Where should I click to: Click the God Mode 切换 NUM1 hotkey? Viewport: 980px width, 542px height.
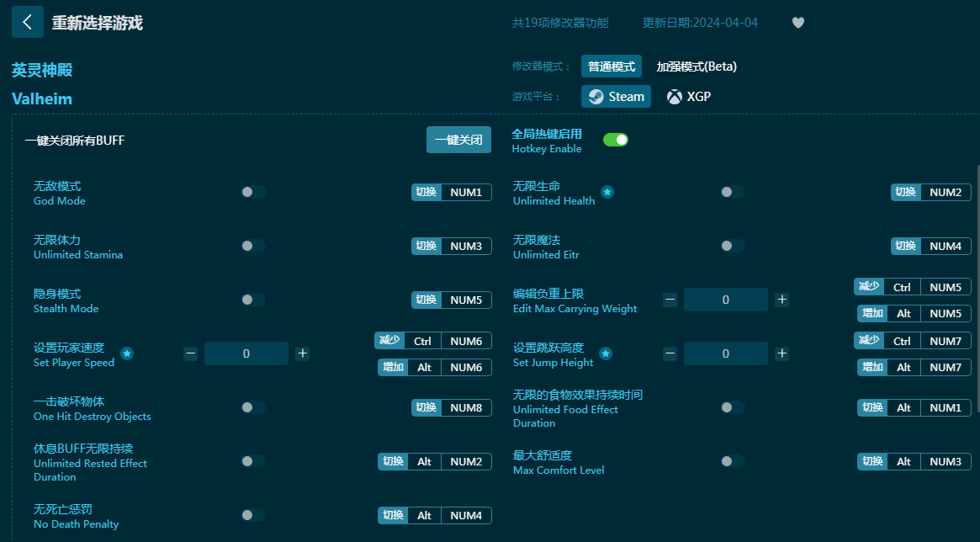451,192
